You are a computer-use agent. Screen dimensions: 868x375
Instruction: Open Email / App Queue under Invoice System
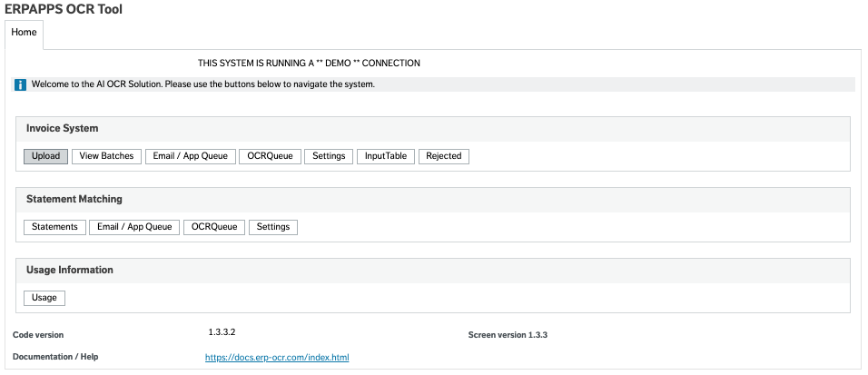pyautogui.click(x=191, y=156)
